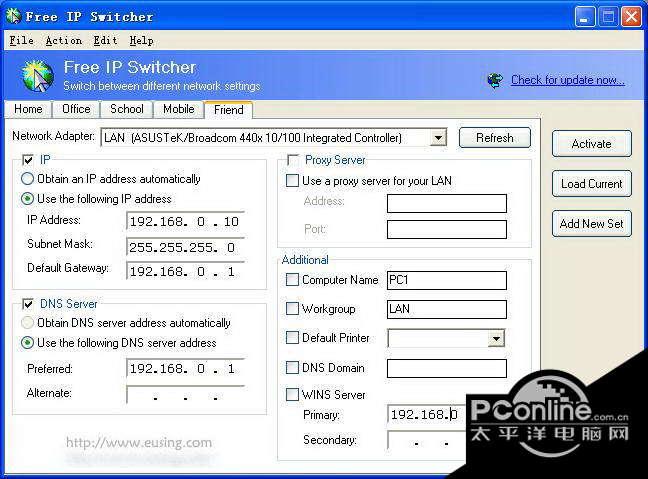Click the proxy Port field
648x479 pixels.
447,229
